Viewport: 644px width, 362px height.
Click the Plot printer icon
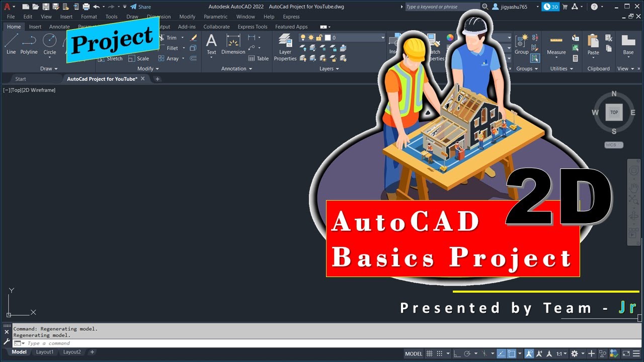(86, 7)
